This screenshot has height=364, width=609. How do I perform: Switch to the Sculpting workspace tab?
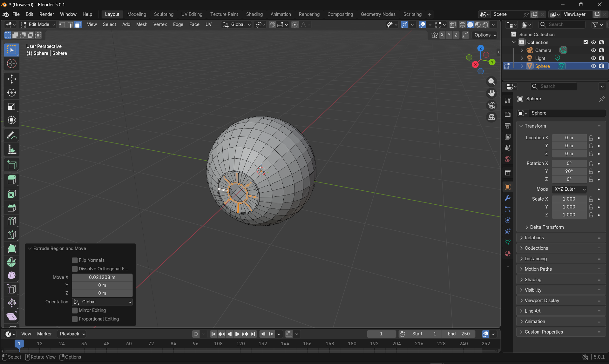click(x=164, y=14)
